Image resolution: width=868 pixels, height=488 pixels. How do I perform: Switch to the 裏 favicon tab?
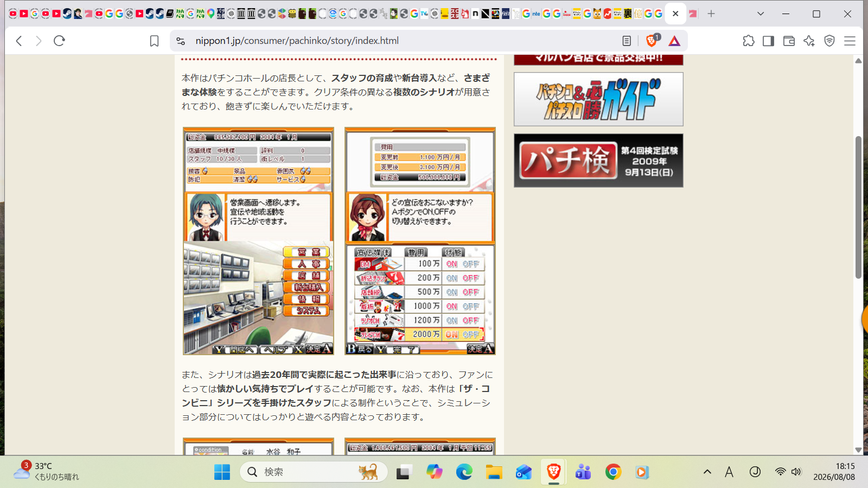click(x=628, y=14)
